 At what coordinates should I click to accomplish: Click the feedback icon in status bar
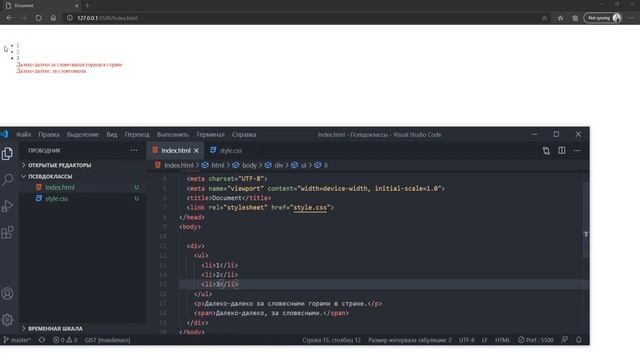click(x=564, y=340)
